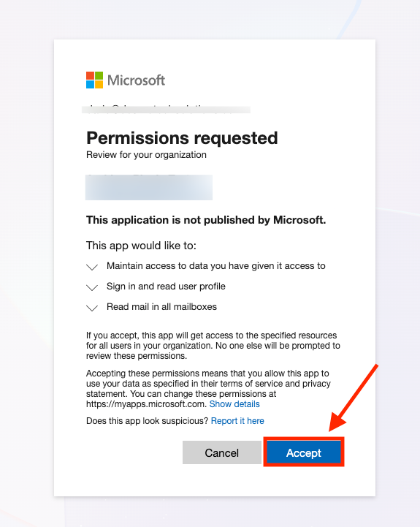Select the 'Read mail in all mailboxes' label
Screen dimensions: 420x527
(161, 307)
